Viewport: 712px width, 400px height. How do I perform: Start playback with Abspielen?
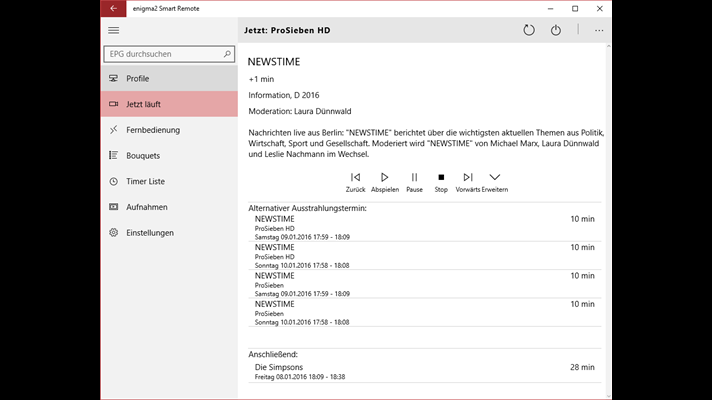(x=385, y=183)
